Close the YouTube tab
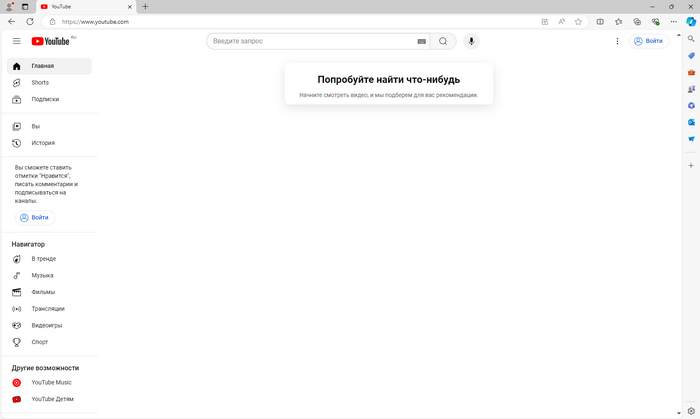Viewport: 700px width, 419px height. [129, 7]
